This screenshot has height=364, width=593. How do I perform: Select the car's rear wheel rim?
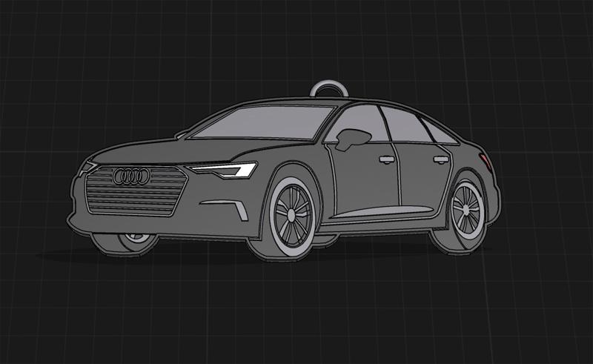[x=468, y=210]
